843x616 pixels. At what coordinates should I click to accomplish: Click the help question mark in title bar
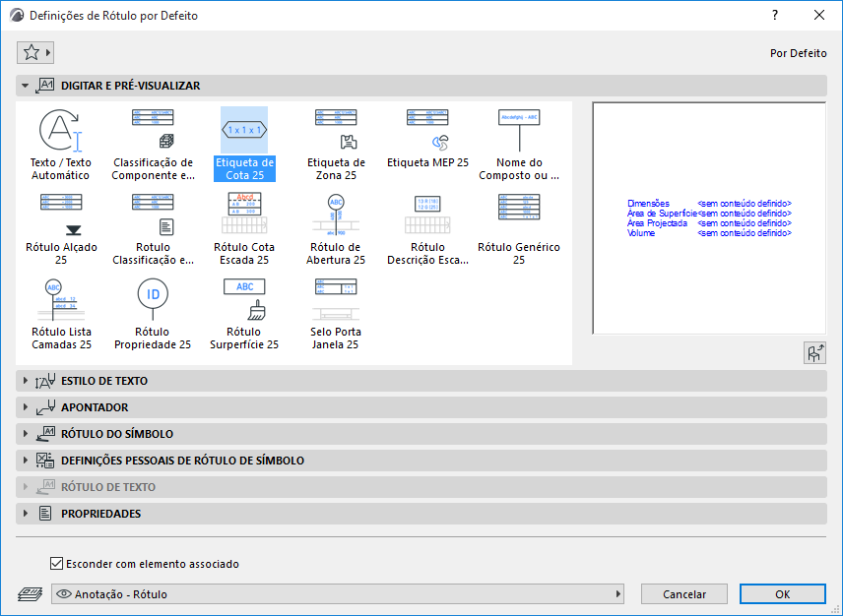click(x=775, y=15)
